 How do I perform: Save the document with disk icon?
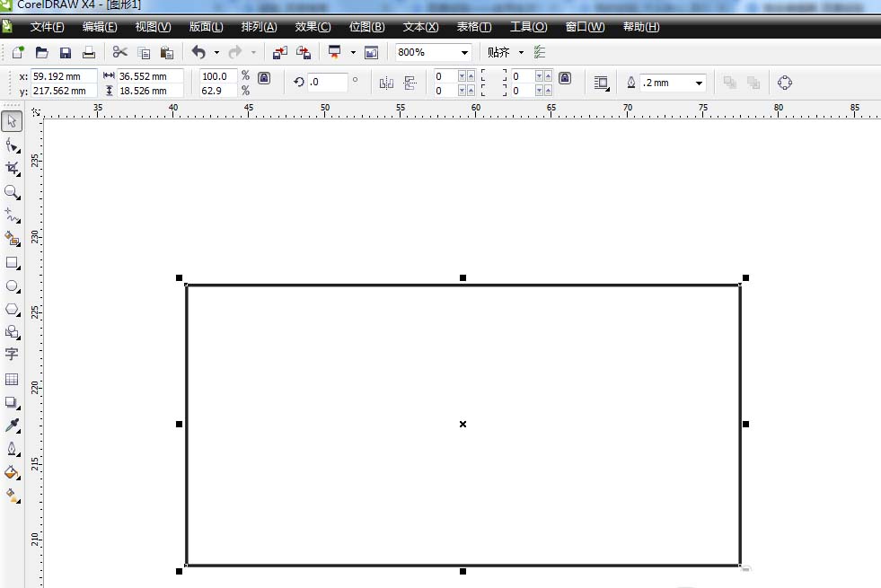point(66,52)
